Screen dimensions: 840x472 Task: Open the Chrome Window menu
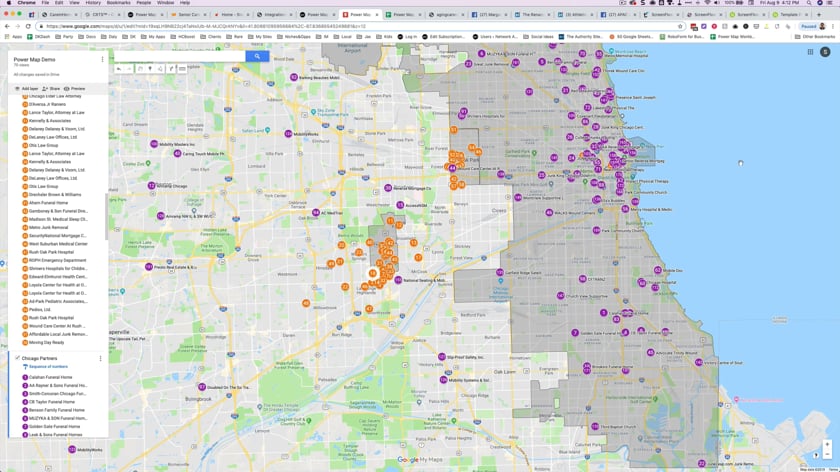(x=166, y=3)
